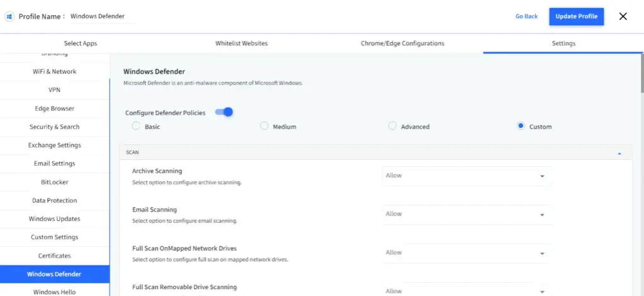This screenshot has height=296, width=644.
Task: Open Email Settings in sidebar
Action: point(55,164)
